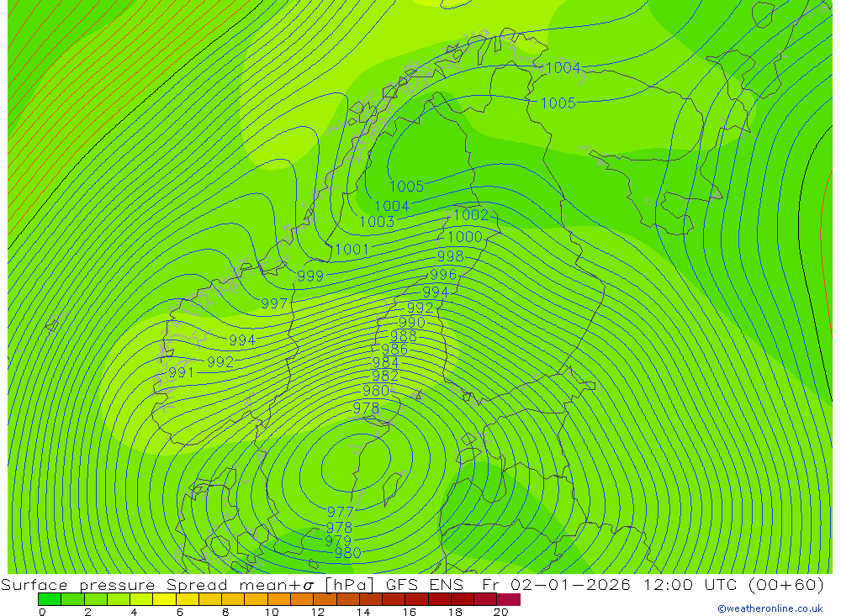Click the 999 isobar label
The height and width of the screenshot is (616, 841).
(310, 276)
